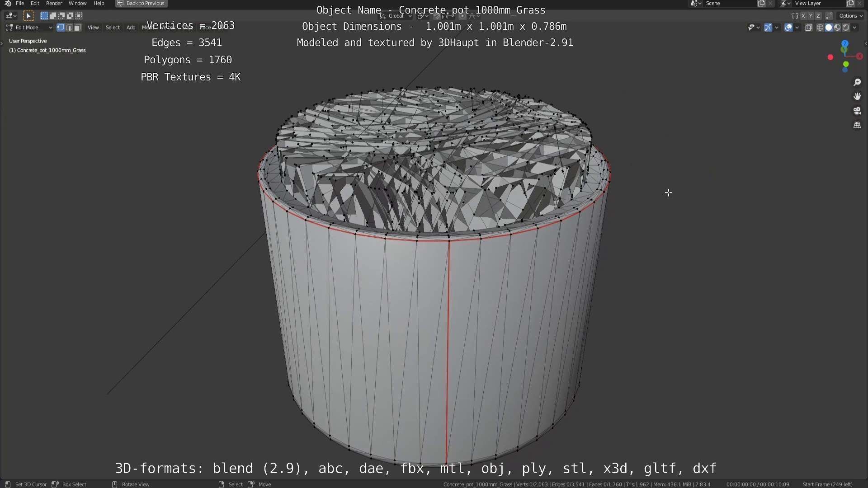The height and width of the screenshot is (488, 868).
Task: Switch to wireframe shading
Action: pyautogui.click(x=820, y=28)
